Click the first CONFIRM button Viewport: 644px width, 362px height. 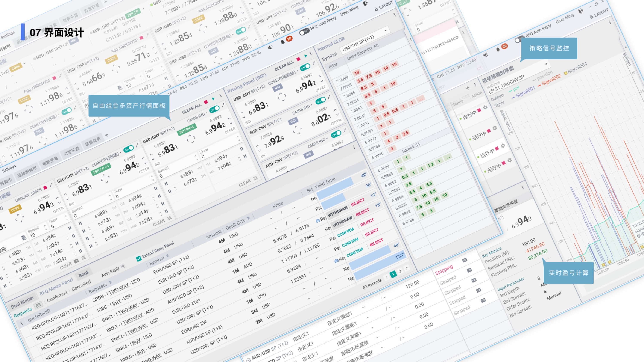(345, 232)
